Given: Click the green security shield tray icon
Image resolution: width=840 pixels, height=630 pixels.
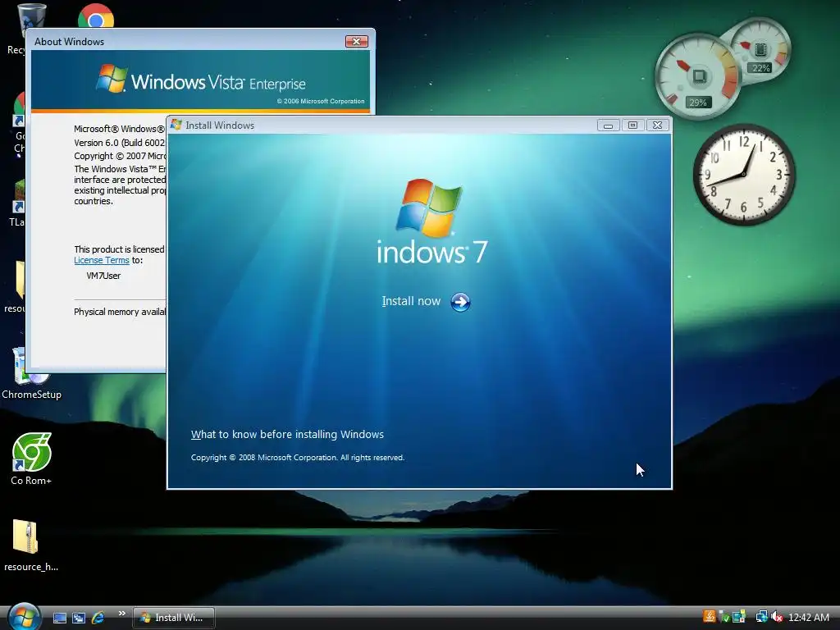Looking at the screenshot, I should 724,617.
